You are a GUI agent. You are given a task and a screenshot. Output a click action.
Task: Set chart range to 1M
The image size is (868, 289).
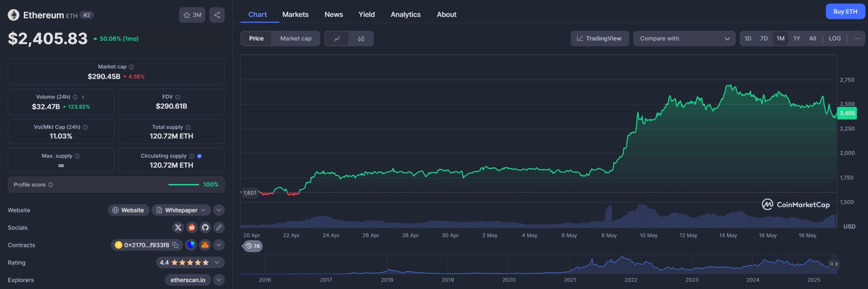pos(781,39)
